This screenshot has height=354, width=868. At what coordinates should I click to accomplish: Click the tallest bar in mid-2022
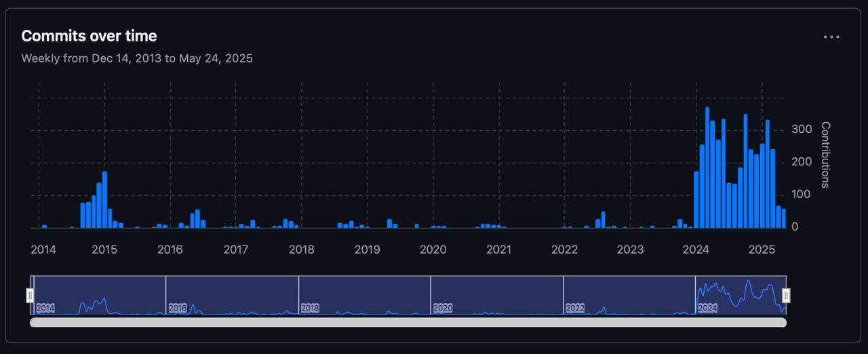[x=603, y=220]
